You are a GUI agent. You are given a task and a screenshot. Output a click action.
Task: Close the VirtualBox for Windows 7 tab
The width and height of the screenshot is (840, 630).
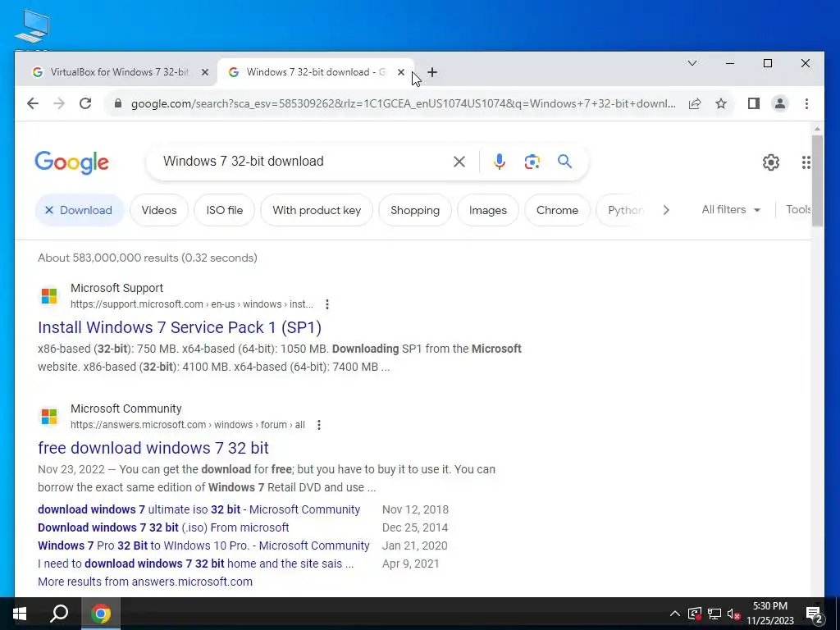click(204, 72)
